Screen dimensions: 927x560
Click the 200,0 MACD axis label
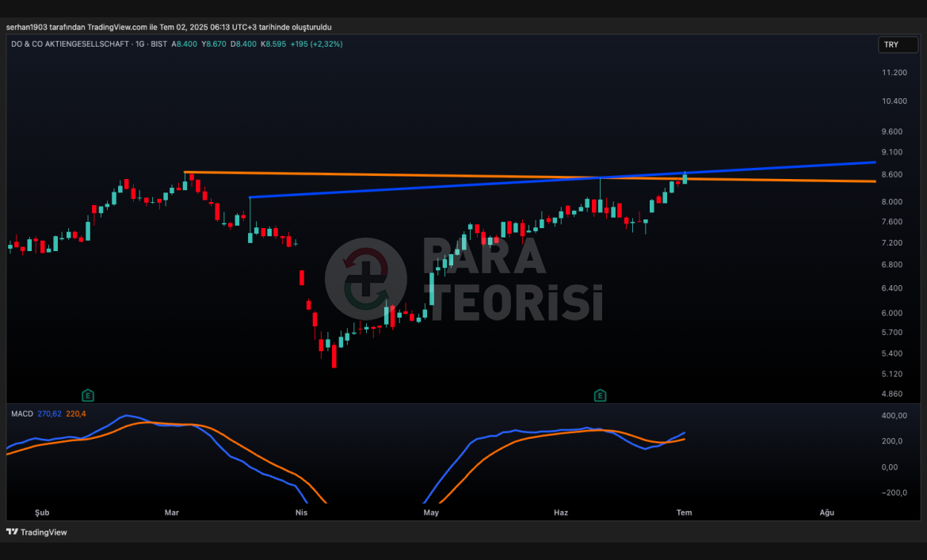point(891,440)
